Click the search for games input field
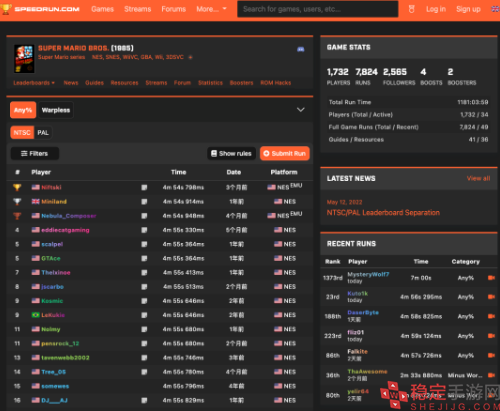Image resolution: width=500 pixels, height=411 pixels. (318, 9)
